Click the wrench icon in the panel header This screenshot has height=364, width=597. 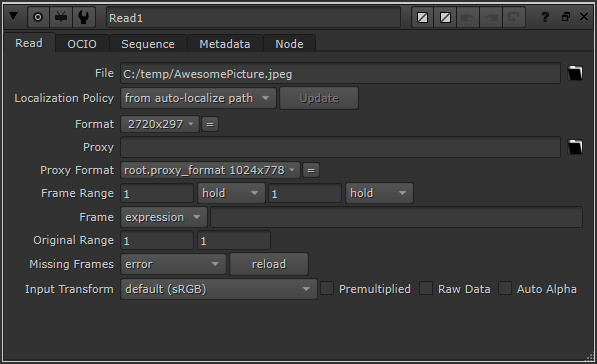coord(84,17)
